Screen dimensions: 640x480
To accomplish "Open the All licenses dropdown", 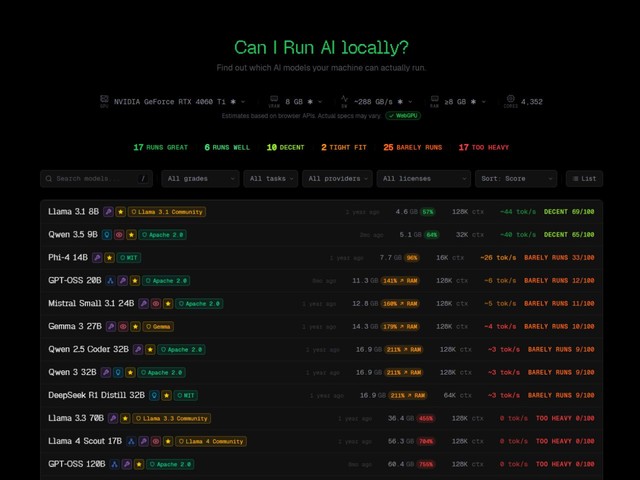I will pos(424,179).
